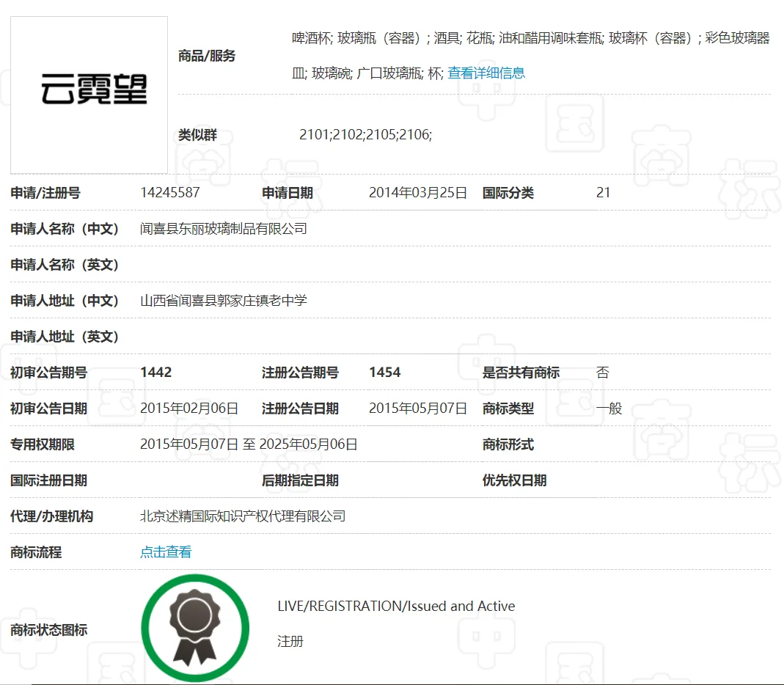Viewport: 784px width, 685px height.
Task: Click the 商标形式 label
Action: pos(508,444)
